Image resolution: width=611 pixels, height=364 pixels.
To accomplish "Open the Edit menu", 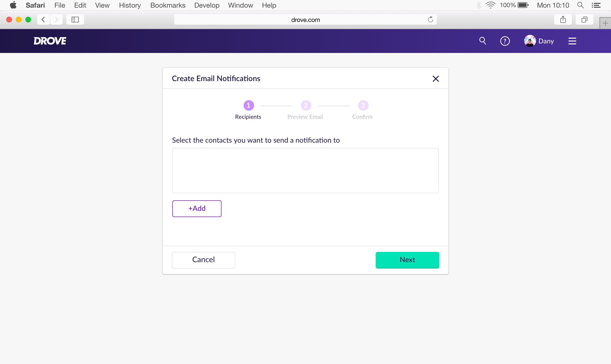I will click(80, 5).
